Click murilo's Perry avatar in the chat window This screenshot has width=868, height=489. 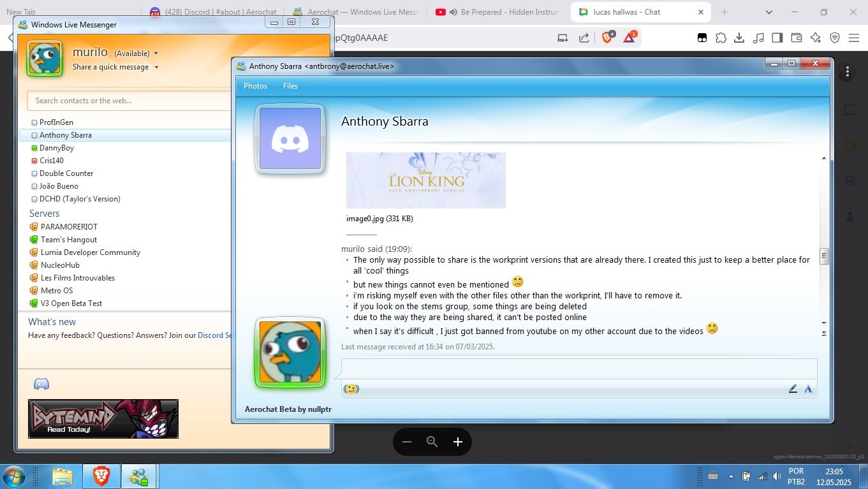click(290, 352)
